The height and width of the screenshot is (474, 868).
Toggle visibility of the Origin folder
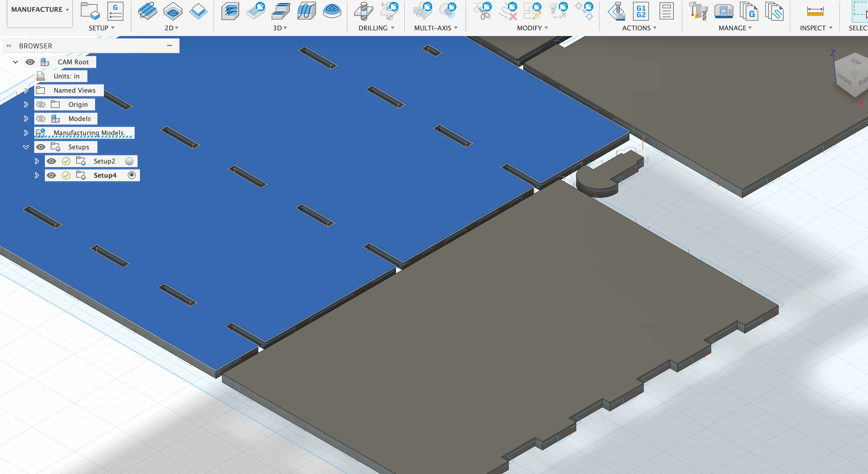[x=41, y=104]
